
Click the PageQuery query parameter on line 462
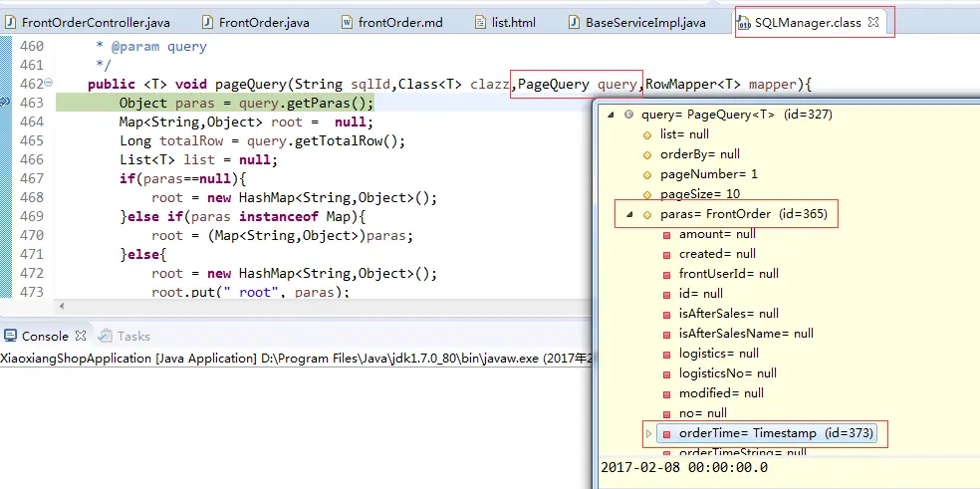click(577, 85)
